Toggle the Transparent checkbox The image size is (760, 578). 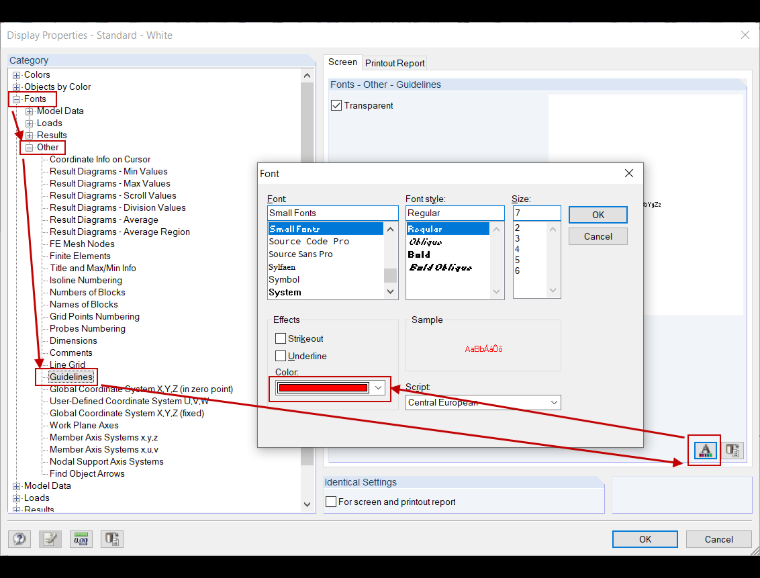pyautogui.click(x=336, y=106)
